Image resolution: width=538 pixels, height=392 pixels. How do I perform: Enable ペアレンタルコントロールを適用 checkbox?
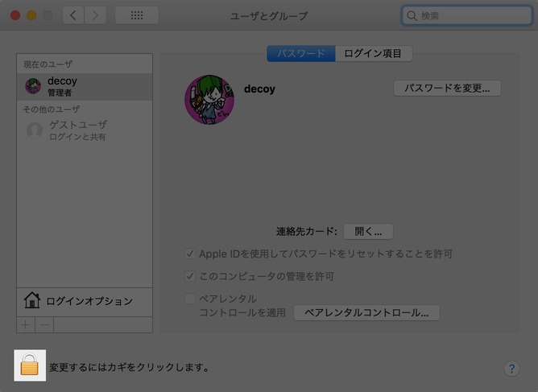click(190, 299)
